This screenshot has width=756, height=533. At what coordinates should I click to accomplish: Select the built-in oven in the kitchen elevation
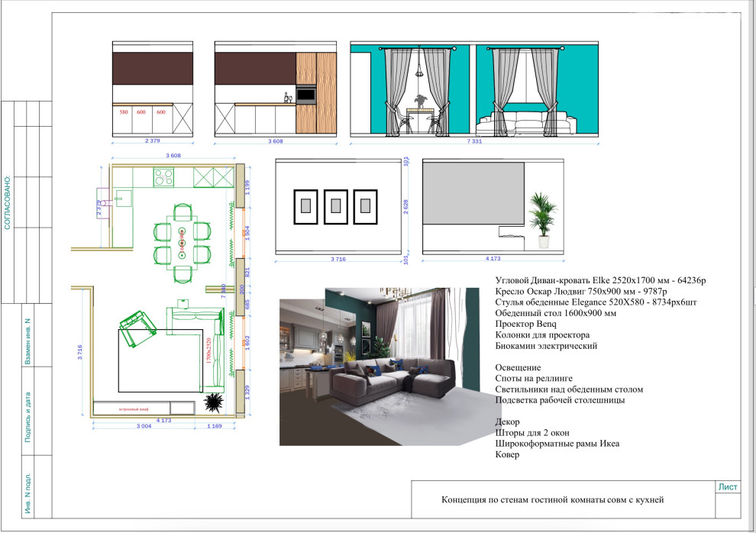pos(305,95)
